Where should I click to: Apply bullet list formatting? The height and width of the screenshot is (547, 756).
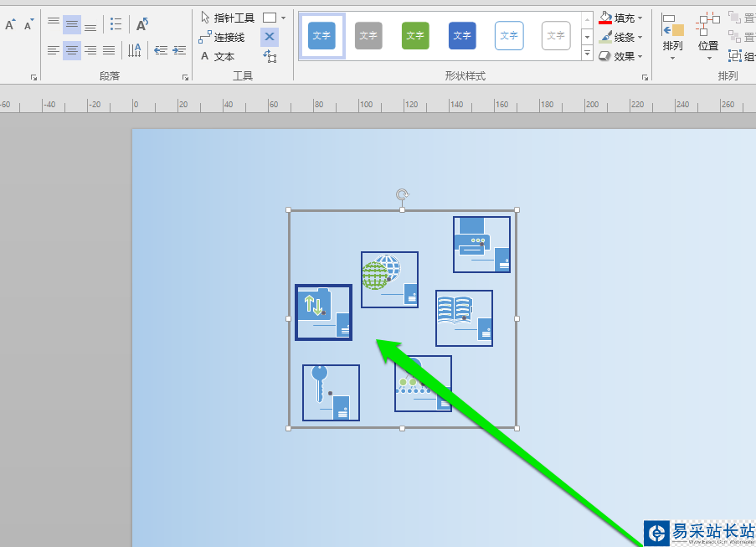(x=116, y=24)
